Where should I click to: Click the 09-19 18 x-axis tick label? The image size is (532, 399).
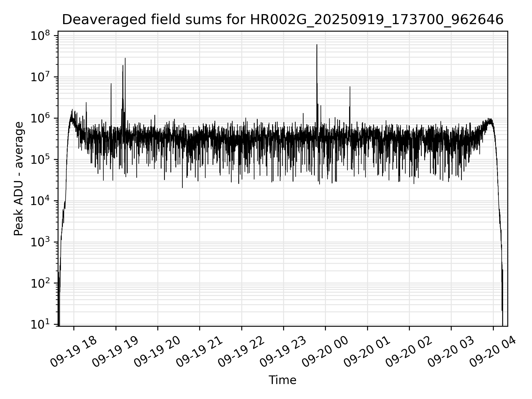pyautogui.click(x=73, y=352)
